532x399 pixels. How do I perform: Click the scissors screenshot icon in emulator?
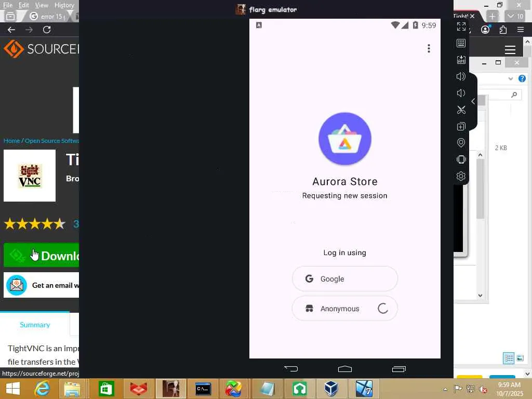click(461, 110)
